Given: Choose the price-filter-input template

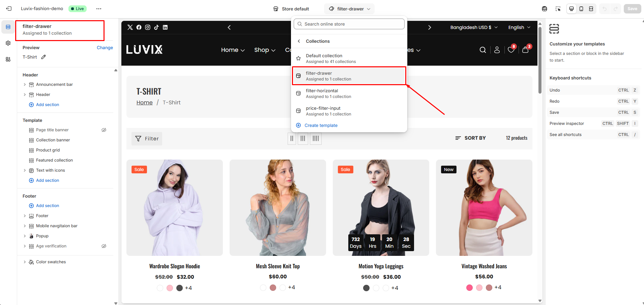Looking at the screenshot, I should click(x=349, y=111).
